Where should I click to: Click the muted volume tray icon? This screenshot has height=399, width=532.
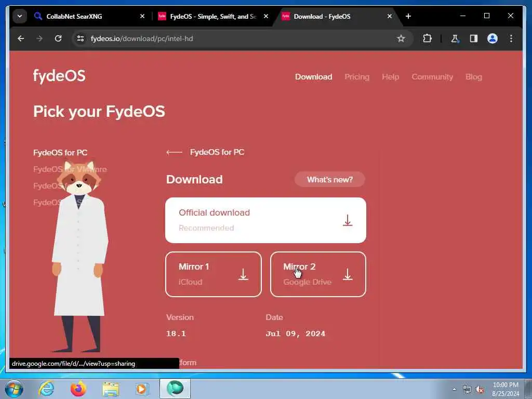480,390
